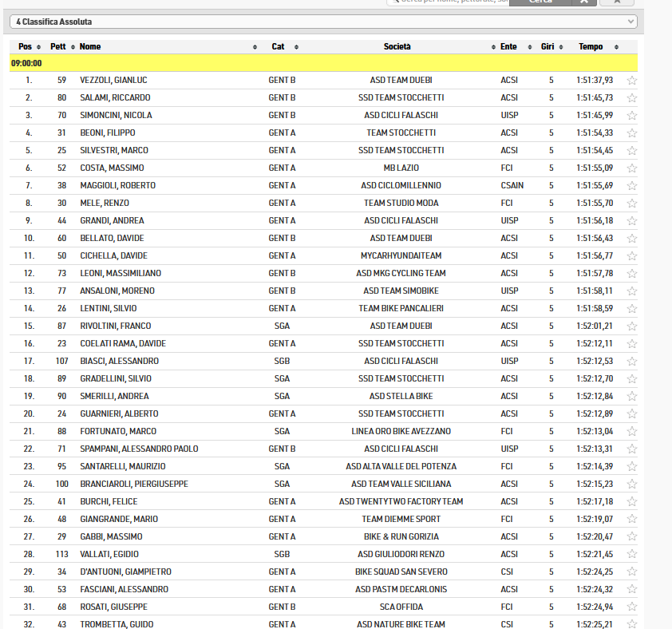Favorite GRADELLINI, SILVIO using the star

[x=632, y=379]
